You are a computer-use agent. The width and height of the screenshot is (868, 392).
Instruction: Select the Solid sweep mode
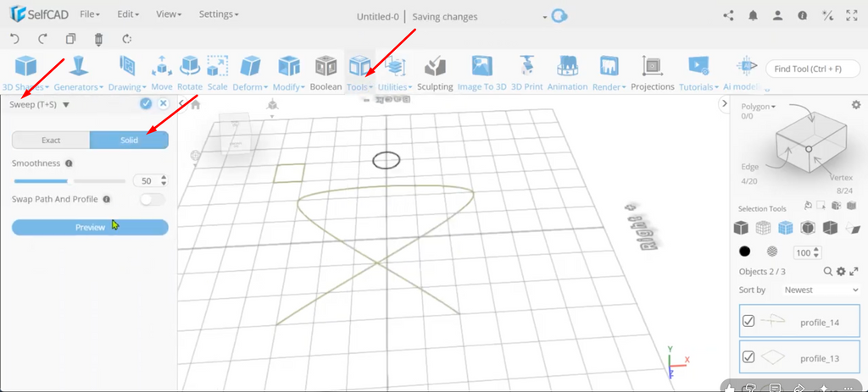pyautogui.click(x=129, y=141)
